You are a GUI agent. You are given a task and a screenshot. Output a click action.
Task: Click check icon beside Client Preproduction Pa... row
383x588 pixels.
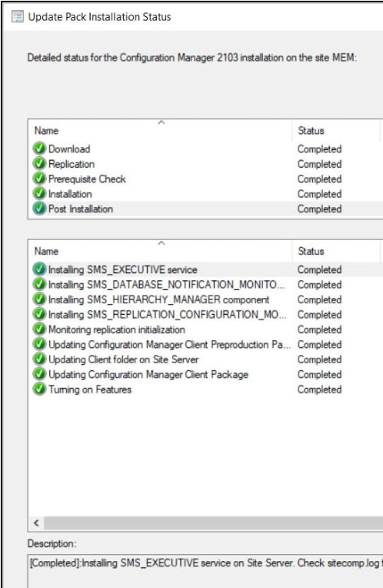(x=39, y=345)
